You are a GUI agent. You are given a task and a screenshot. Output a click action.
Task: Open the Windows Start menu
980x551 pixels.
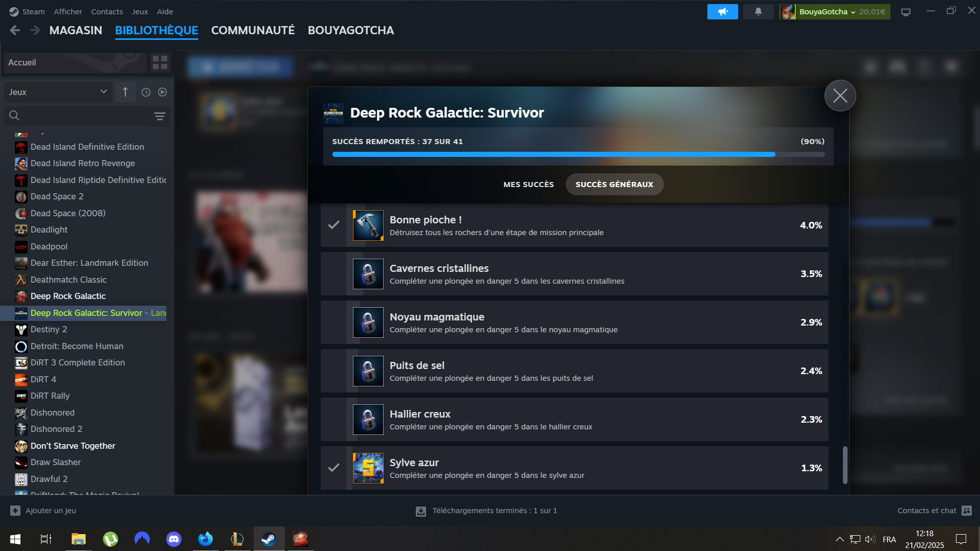(15, 539)
